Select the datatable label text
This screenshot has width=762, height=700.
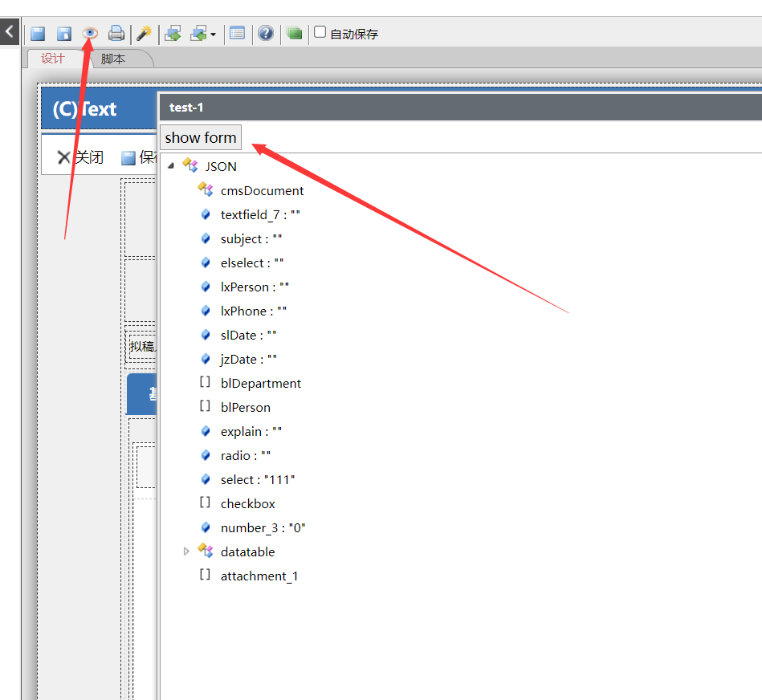(x=247, y=551)
